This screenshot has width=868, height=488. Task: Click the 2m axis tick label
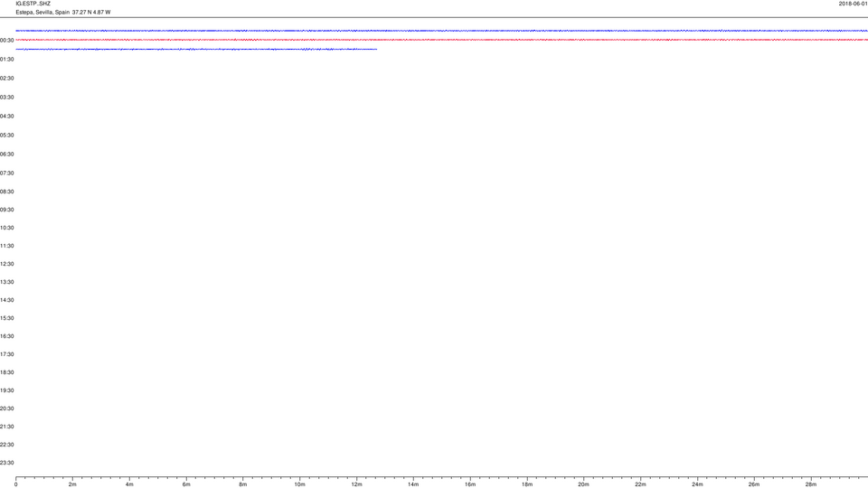tap(72, 484)
